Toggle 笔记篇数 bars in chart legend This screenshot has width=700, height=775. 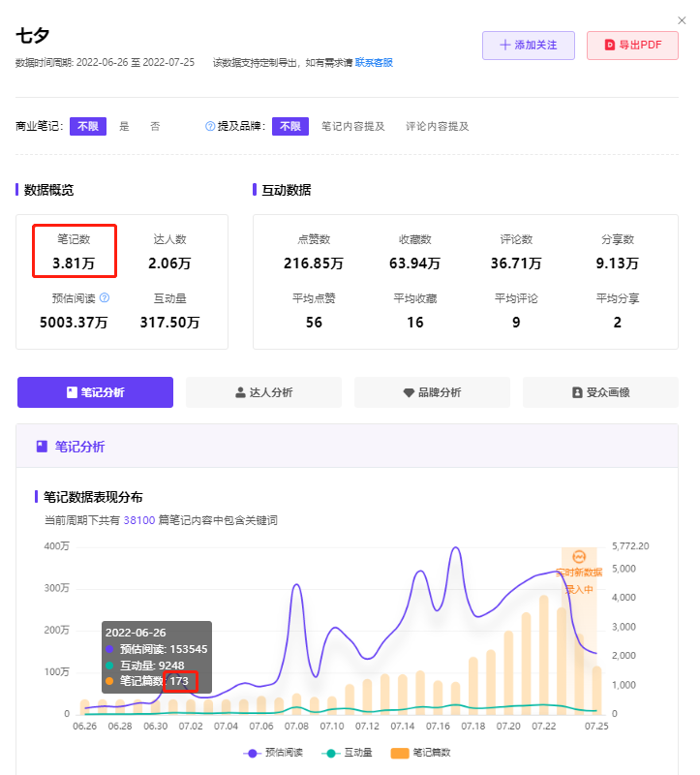[421, 753]
